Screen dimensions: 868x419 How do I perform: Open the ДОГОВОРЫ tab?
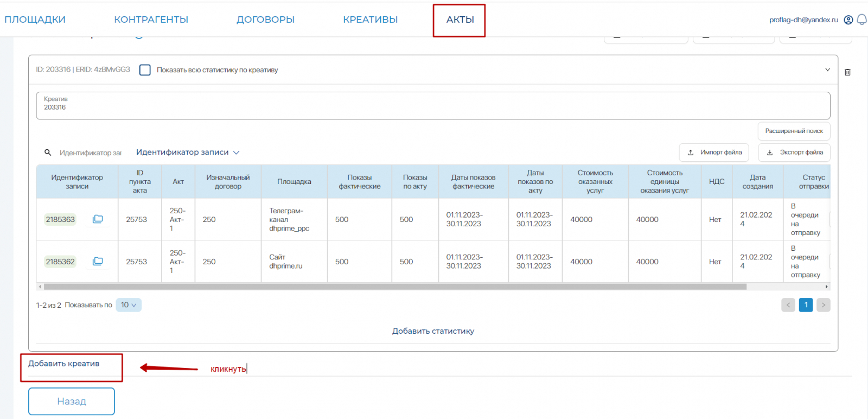265,20
